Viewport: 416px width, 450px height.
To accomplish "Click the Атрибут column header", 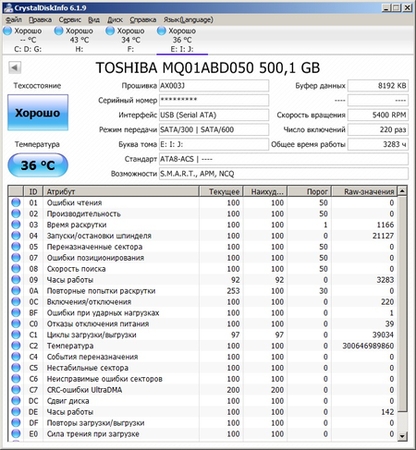I will 121,192.
